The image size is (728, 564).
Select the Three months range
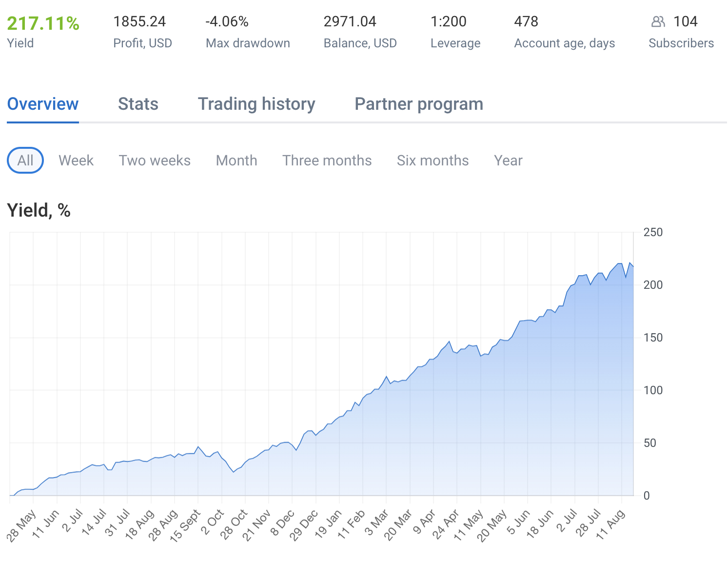click(x=327, y=161)
